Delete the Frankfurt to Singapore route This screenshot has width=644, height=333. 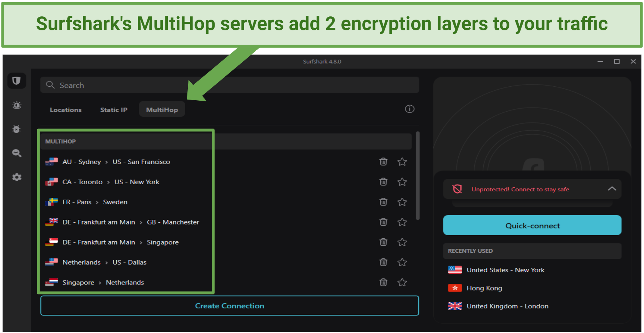(383, 242)
